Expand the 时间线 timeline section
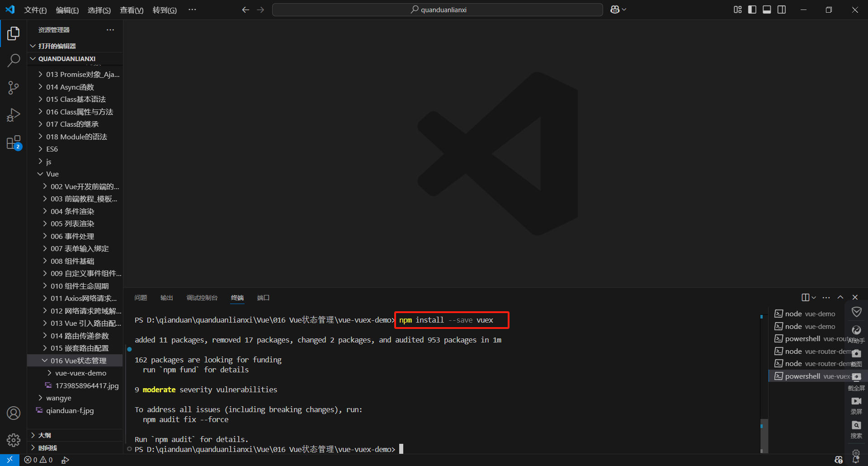The width and height of the screenshot is (868, 466). click(x=75, y=448)
